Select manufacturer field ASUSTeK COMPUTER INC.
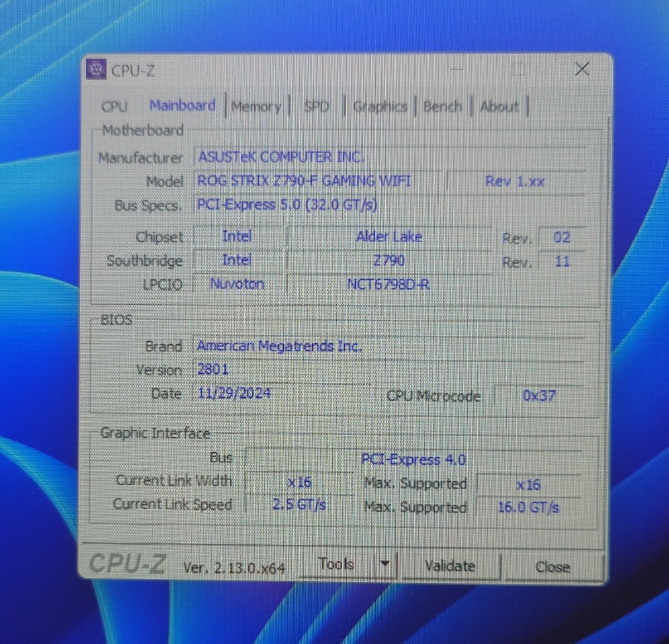This screenshot has width=669, height=644. pyautogui.click(x=389, y=157)
